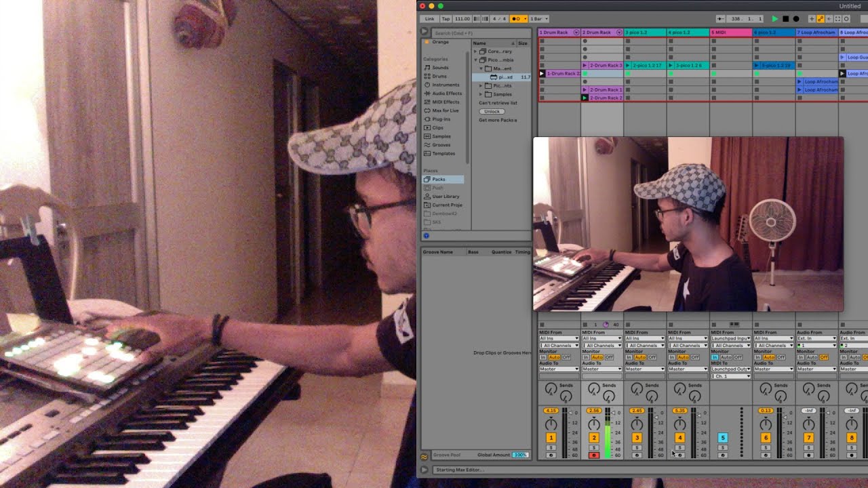Image resolution: width=868 pixels, height=488 pixels.
Task: Toggle the metronome button
Action: pos(517,19)
